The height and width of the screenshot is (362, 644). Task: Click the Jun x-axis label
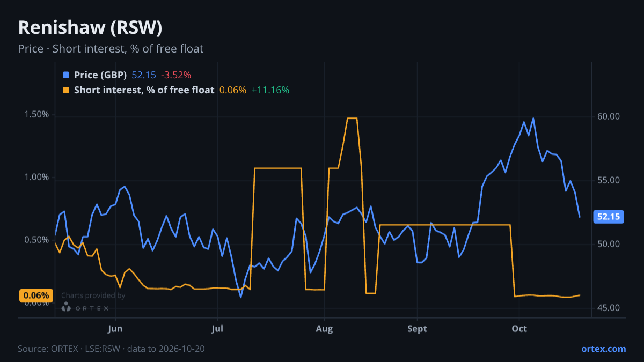coord(115,328)
